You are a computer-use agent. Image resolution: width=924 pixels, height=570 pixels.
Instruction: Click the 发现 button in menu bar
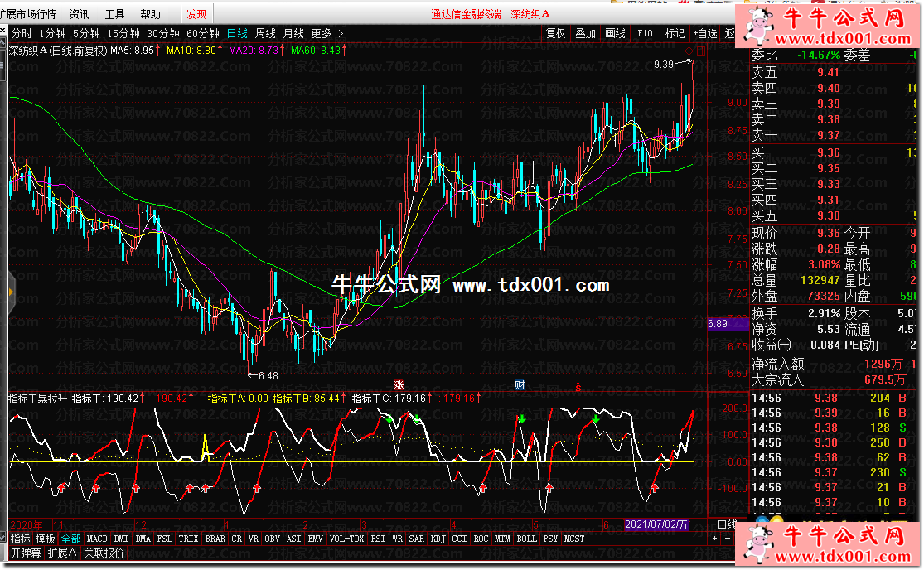(196, 13)
